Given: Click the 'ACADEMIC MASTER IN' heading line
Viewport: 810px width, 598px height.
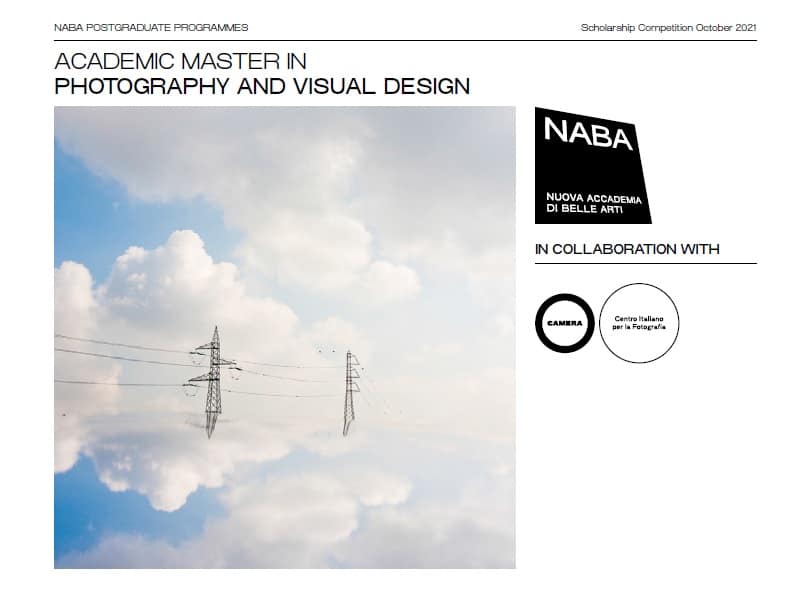Looking at the screenshot, I should click(180, 61).
